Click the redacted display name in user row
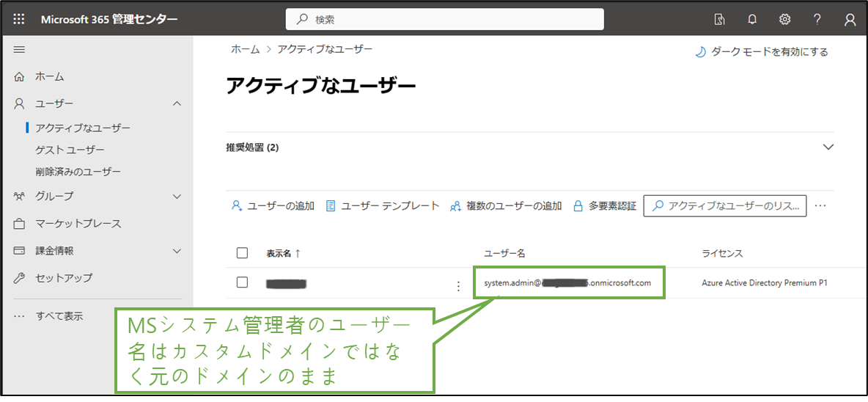Screen dimensions: 868x402 [286, 284]
